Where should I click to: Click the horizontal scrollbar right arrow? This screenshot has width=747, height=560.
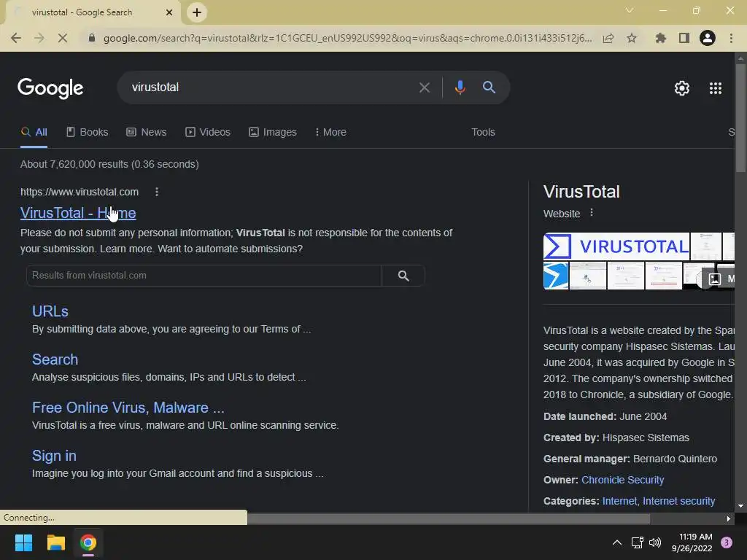click(729, 518)
